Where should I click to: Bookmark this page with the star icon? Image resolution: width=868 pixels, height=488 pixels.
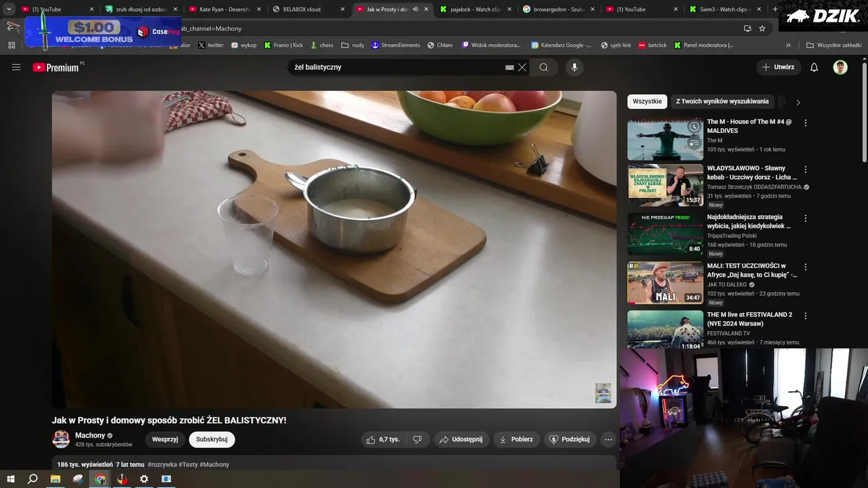[762, 28]
